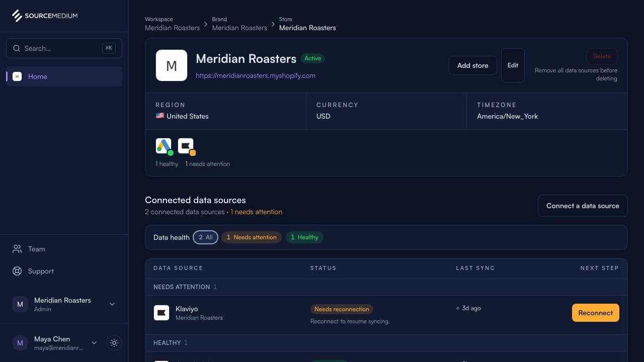Click the NEXT STEP column header
Screen dimensions: 644x362
pyautogui.click(x=600, y=268)
